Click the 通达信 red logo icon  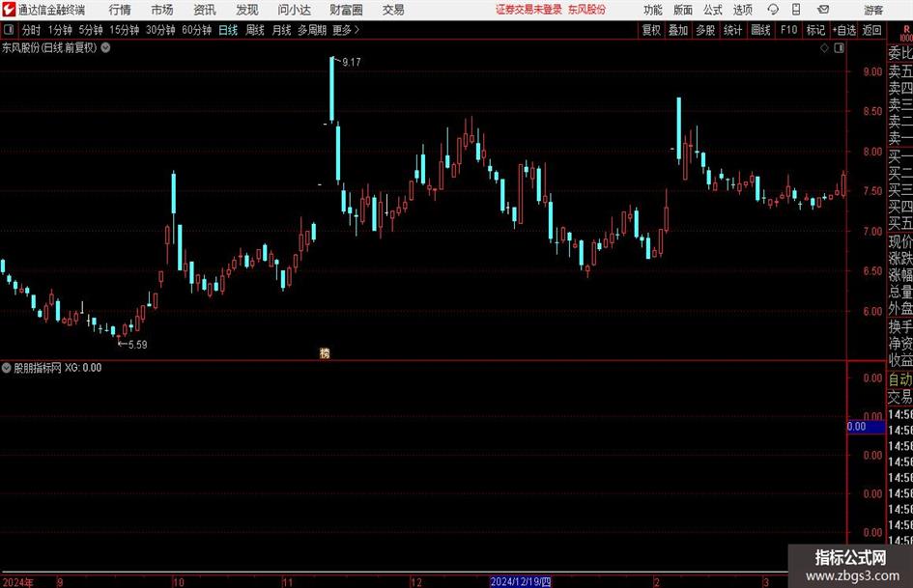(9, 10)
